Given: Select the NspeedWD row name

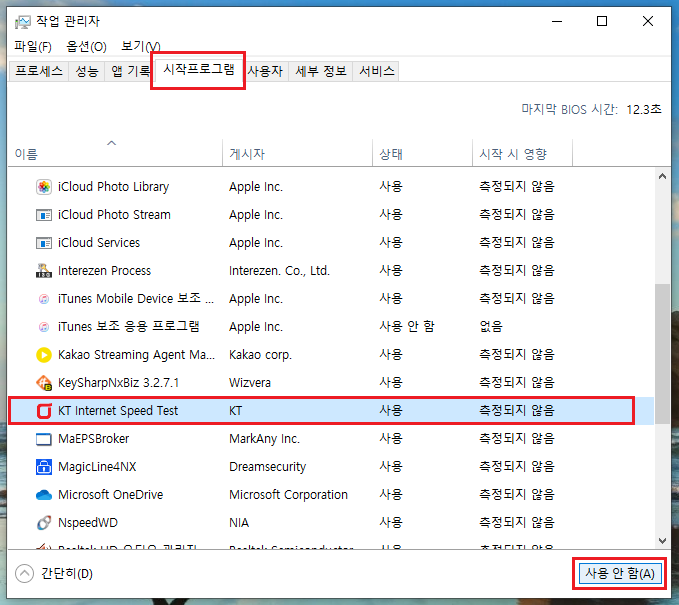Looking at the screenshot, I should [x=88, y=523].
